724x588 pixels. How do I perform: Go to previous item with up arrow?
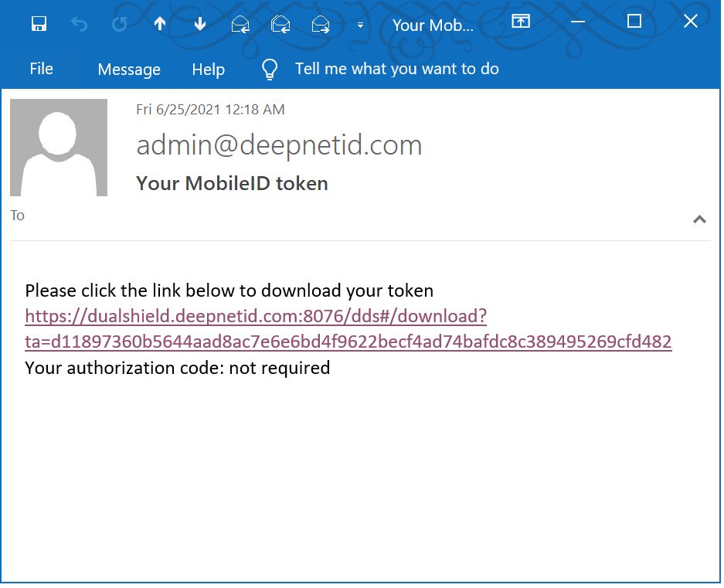coord(160,24)
